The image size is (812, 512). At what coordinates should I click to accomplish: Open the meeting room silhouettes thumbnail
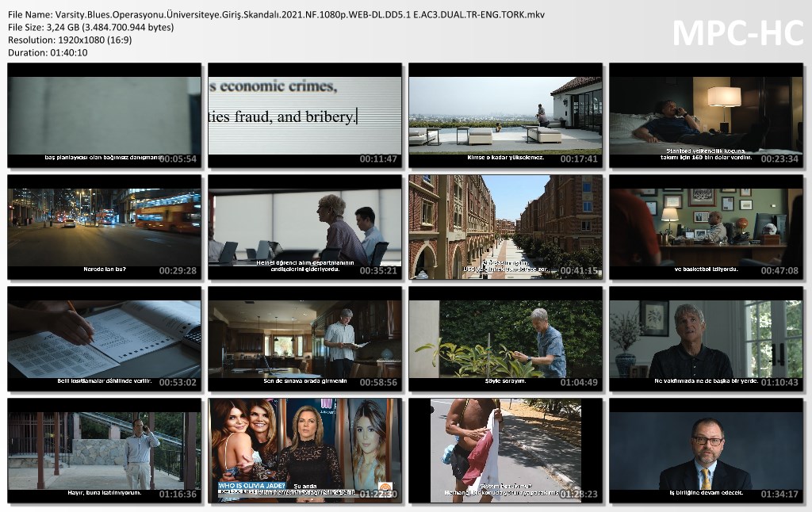tap(305, 227)
